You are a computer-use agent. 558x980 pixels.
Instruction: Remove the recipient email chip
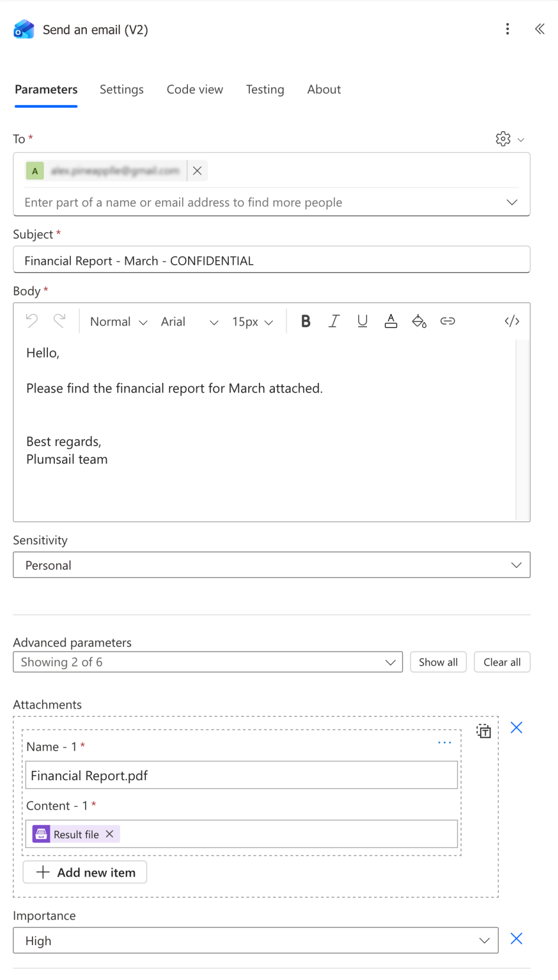pyautogui.click(x=197, y=171)
